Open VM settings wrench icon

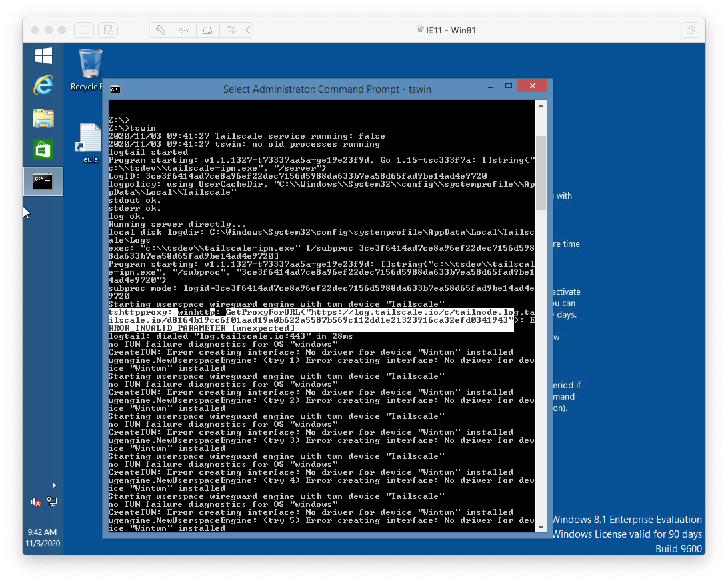[161, 30]
